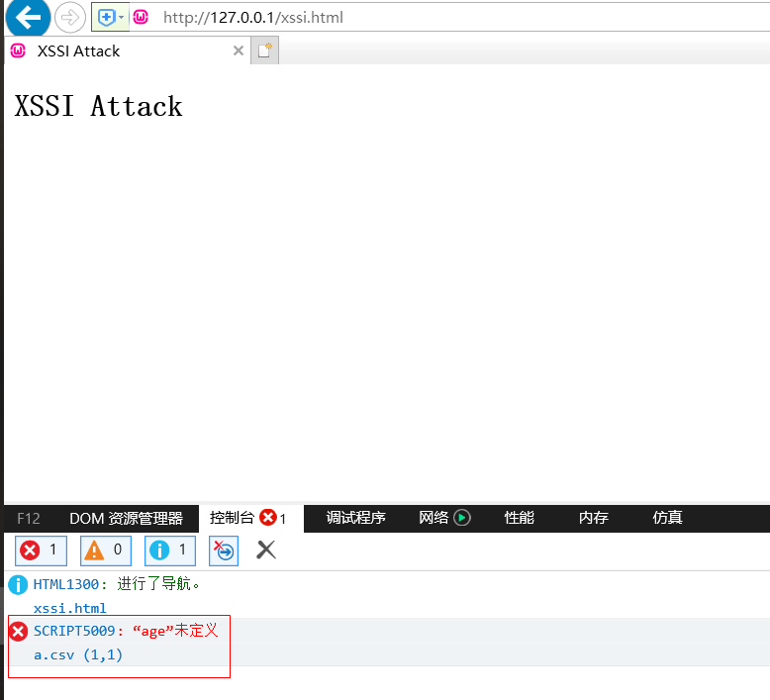Switch to the 内存 memory tab
The image size is (770, 700).
coord(593,518)
